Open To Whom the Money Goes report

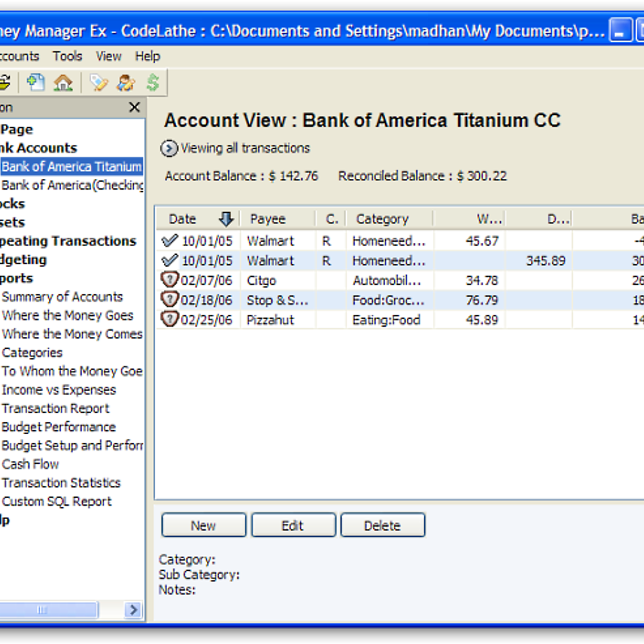point(72,371)
